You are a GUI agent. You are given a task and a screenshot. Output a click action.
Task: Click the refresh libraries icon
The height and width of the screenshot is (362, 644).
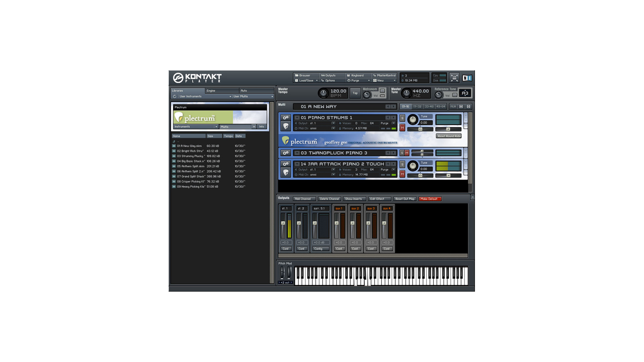(x=174, y=97)
